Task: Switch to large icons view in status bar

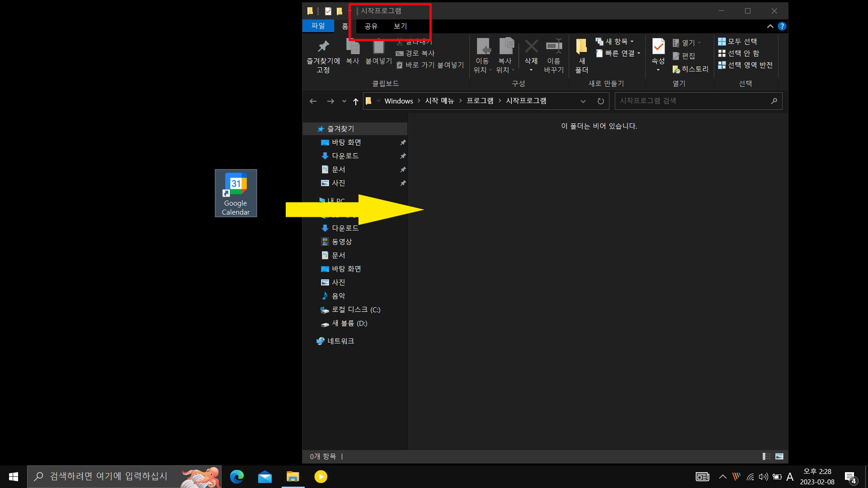Action: click(779, 456)
